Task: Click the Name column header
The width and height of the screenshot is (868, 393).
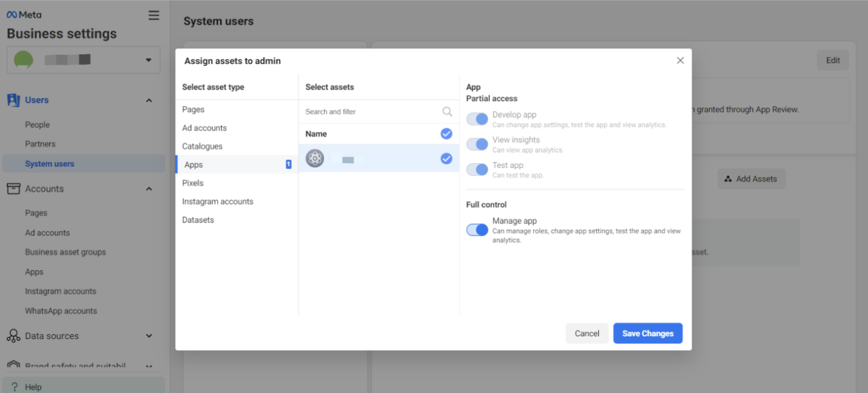Action: click(x=316, y=134)
